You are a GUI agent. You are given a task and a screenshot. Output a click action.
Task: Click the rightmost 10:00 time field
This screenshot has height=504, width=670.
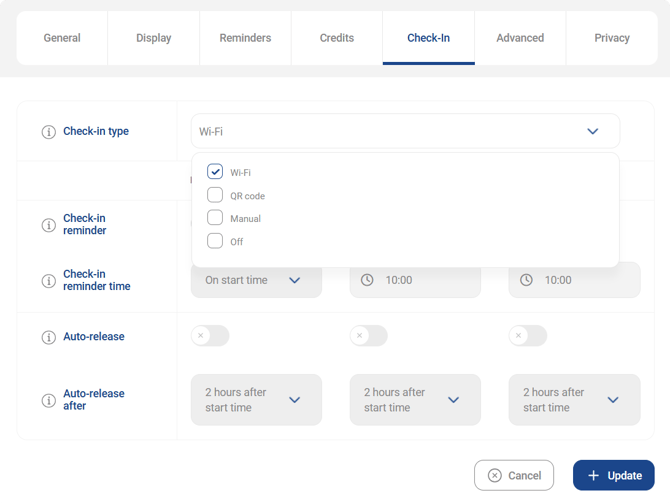(575, 280)
